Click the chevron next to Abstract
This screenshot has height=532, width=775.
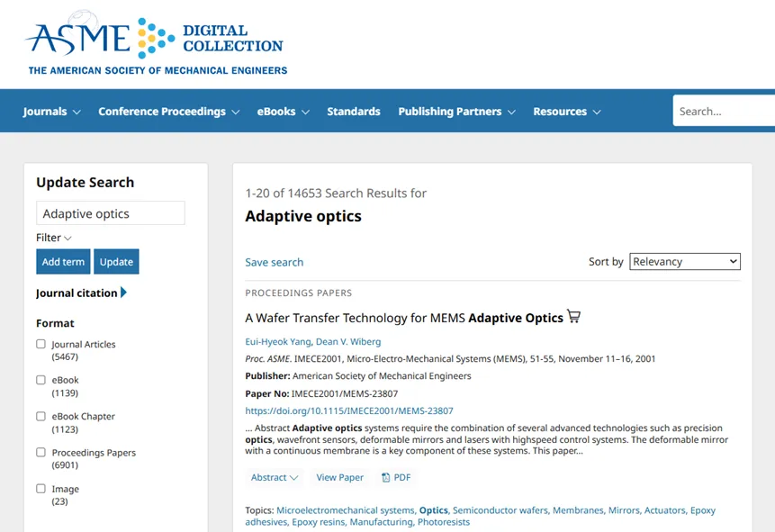click(294, 478)
